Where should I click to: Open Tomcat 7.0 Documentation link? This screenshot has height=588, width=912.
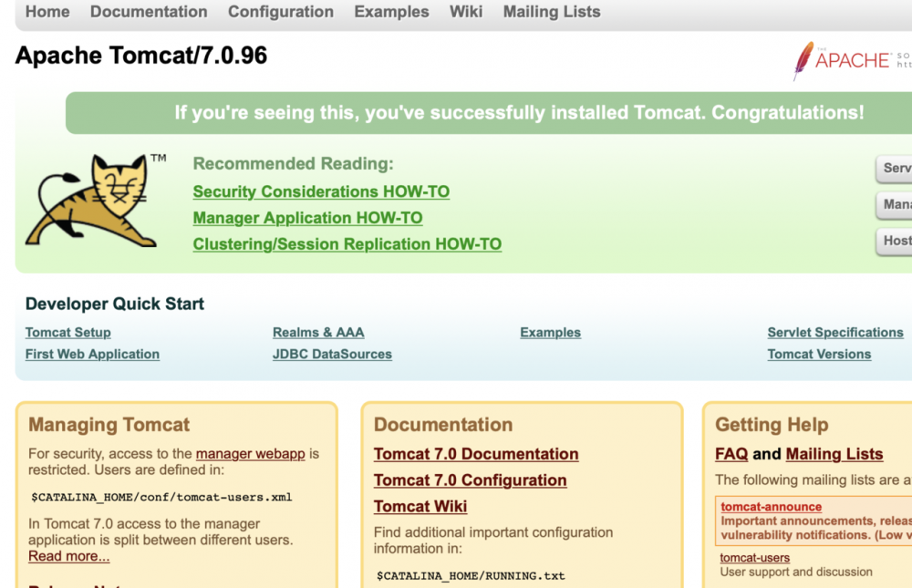click(476, 454)
